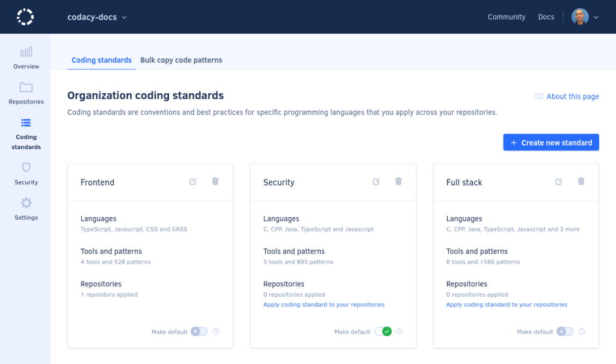The height and width of the screenshot is (364, 616).
Task: Open the About this page link
Action: 571,96
